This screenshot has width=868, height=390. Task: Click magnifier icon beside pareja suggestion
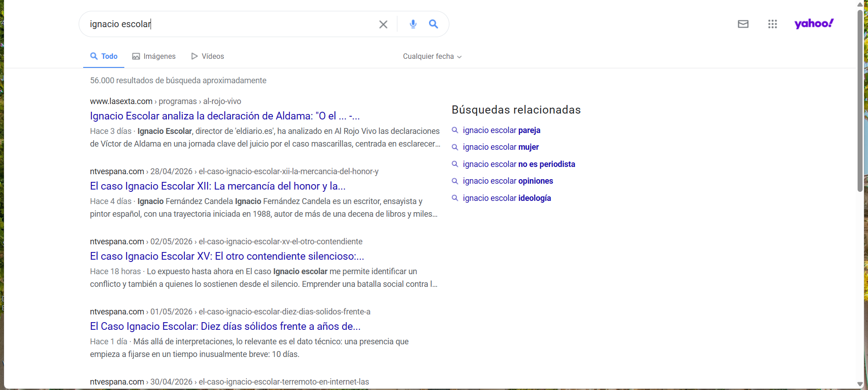[x=455, y=130]
